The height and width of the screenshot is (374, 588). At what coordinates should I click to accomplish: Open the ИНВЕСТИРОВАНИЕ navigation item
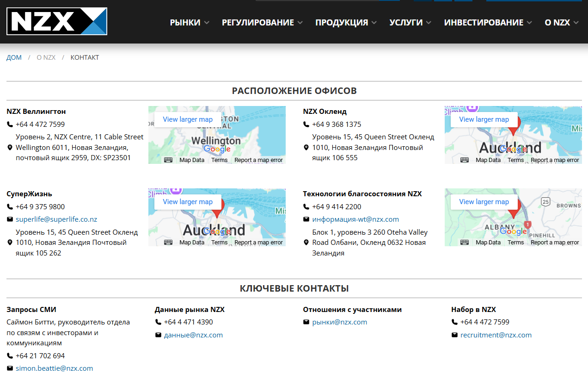click(x=484, y=22)
